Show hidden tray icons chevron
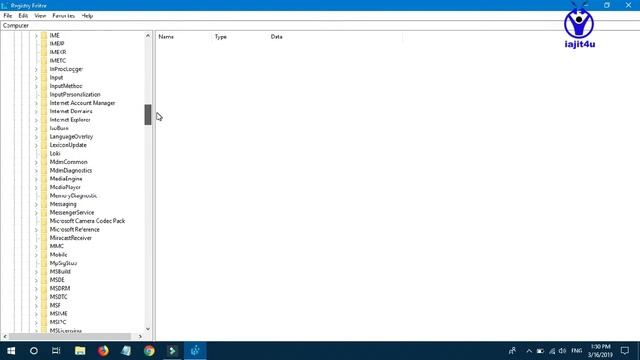 (529, 351)
